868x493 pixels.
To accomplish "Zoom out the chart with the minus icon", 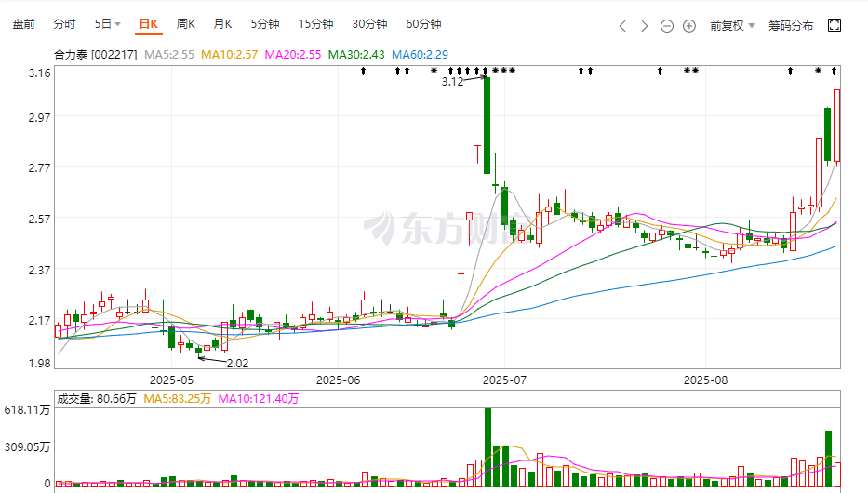I will pos(667,26).
